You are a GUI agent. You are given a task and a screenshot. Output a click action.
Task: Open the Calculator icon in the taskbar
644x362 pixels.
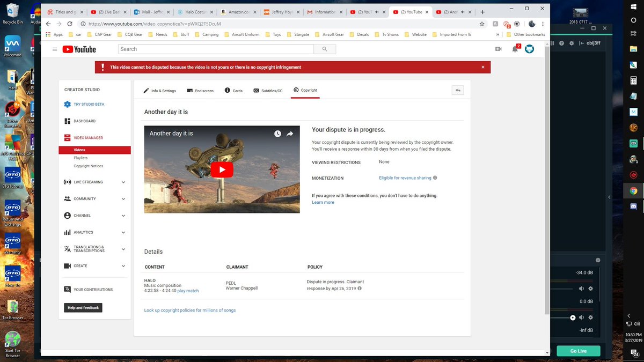[633, 80]
